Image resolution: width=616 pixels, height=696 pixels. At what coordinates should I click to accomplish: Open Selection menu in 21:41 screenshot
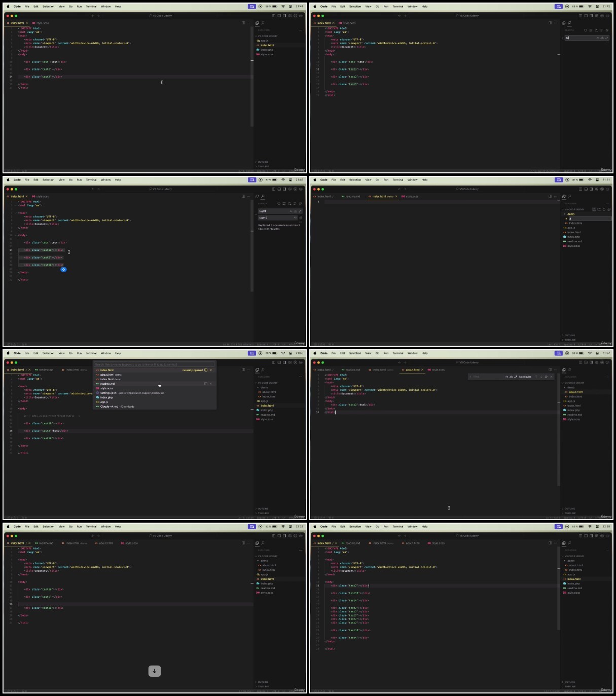[x=48, y=7]
